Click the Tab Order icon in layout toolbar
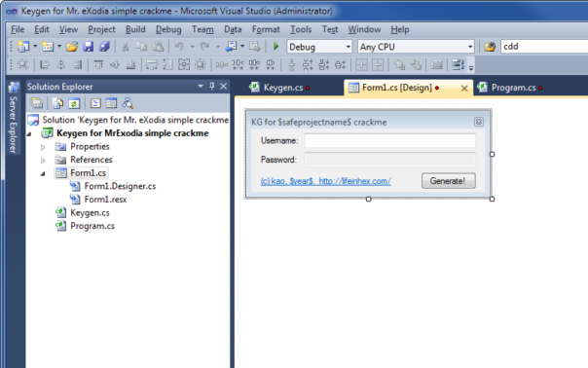 [458, 65]
